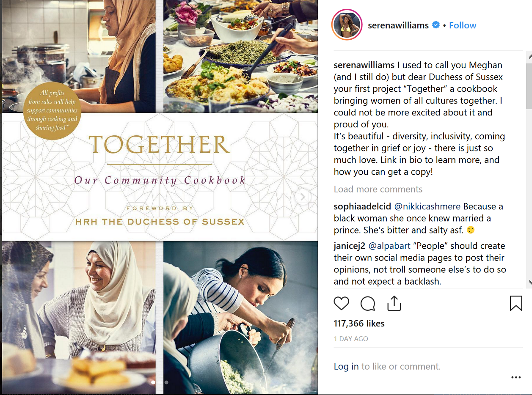Open @nikkicashmere mention link
This screenshot has width=532, height=395.
tap(427, 206)
